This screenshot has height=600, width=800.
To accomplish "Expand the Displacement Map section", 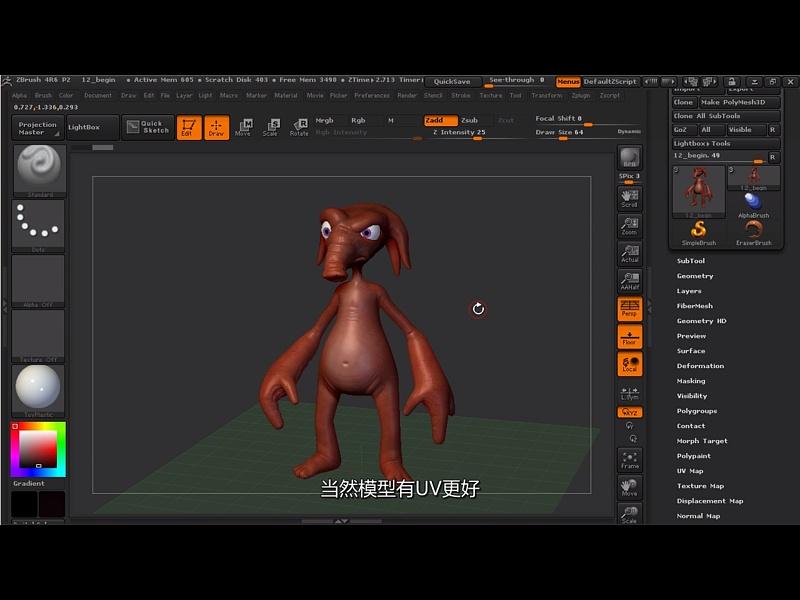I will [x=710, y=501].
